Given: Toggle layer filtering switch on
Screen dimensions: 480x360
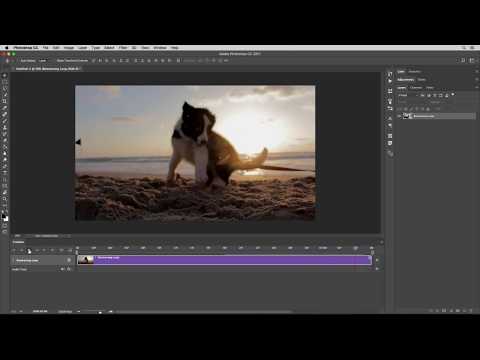Looking at the screenshot, I should tap(453, 95).
